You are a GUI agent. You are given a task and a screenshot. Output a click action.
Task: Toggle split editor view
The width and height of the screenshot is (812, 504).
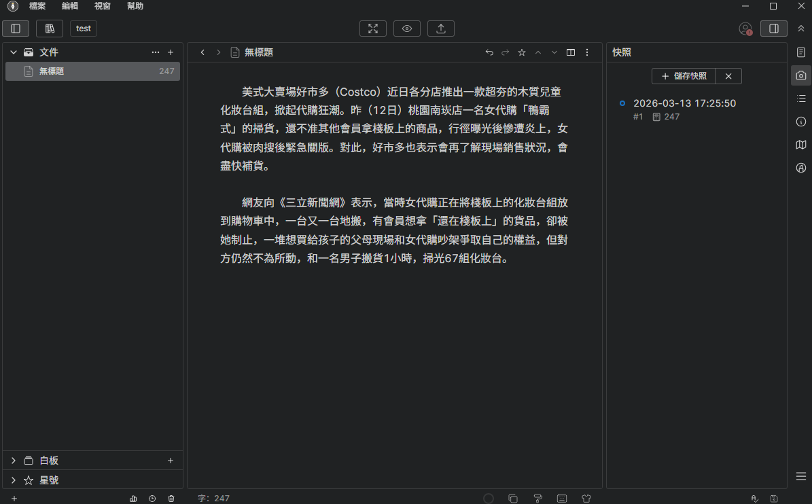[x=571, y=52]
